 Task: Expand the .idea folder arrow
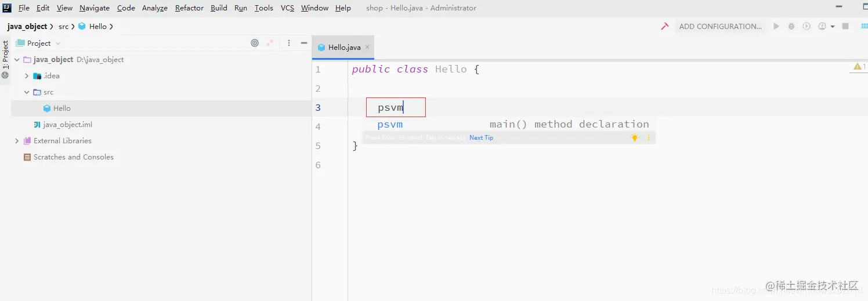point(27,76)
